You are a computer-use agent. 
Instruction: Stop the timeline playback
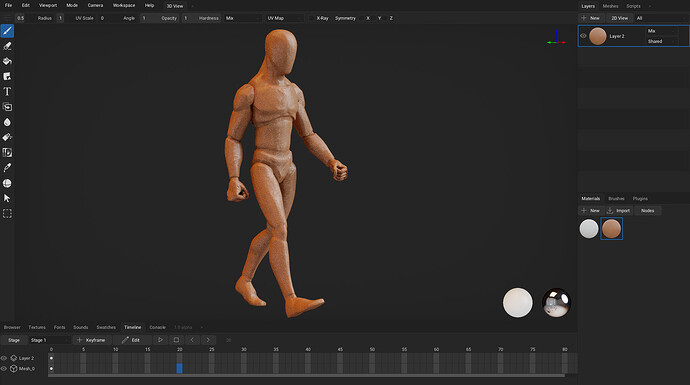tap(176, 340)
